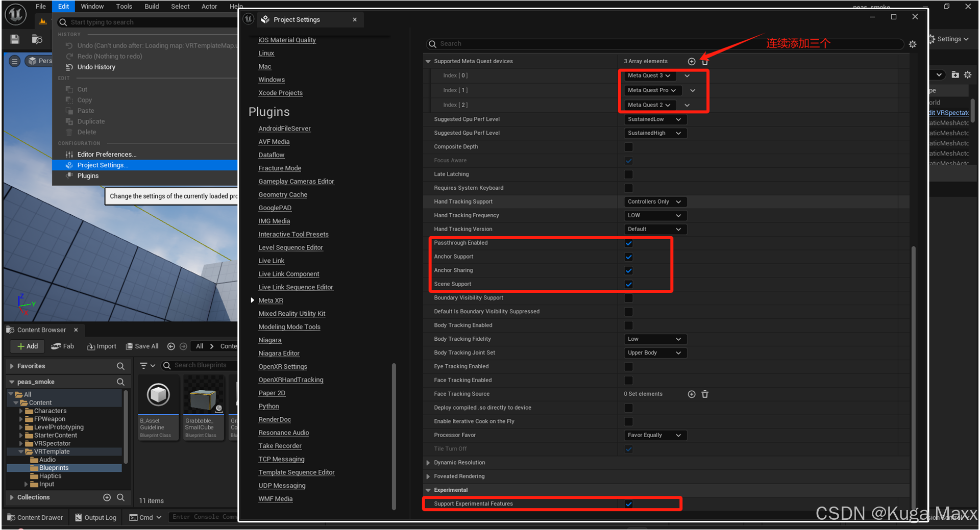Navigate forward in Content Browser history

coord(183,346)
